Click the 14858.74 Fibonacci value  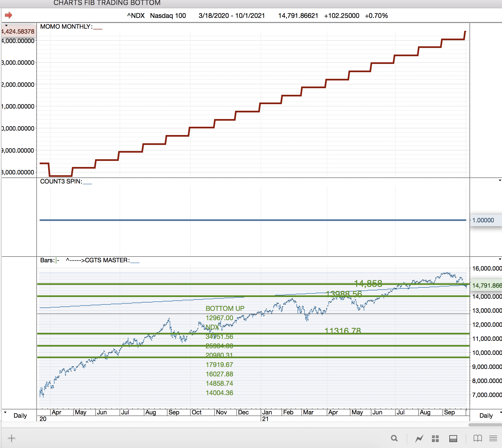tap(219, 383)
